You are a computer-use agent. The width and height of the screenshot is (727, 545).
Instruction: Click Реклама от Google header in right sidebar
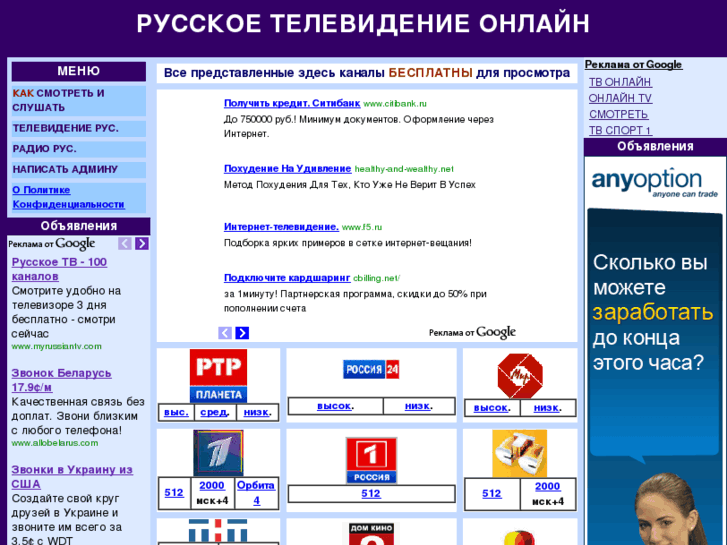[x=633, y=65]
